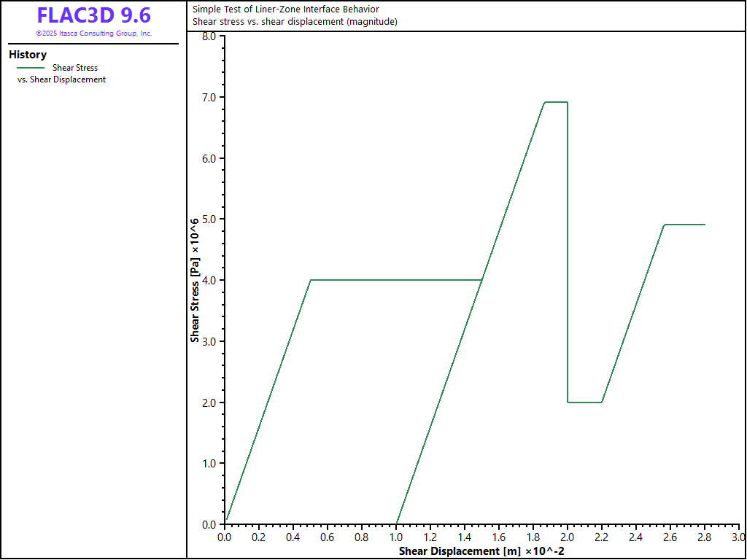Screen dimensions: 747x560
Task: Click the green legend line swatch
Action: coord(30,68)
